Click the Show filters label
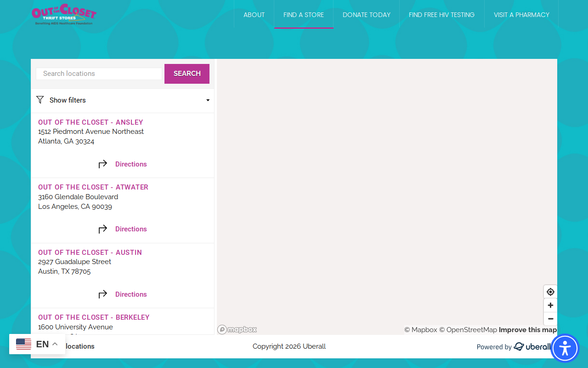 (x=68, y=100)
